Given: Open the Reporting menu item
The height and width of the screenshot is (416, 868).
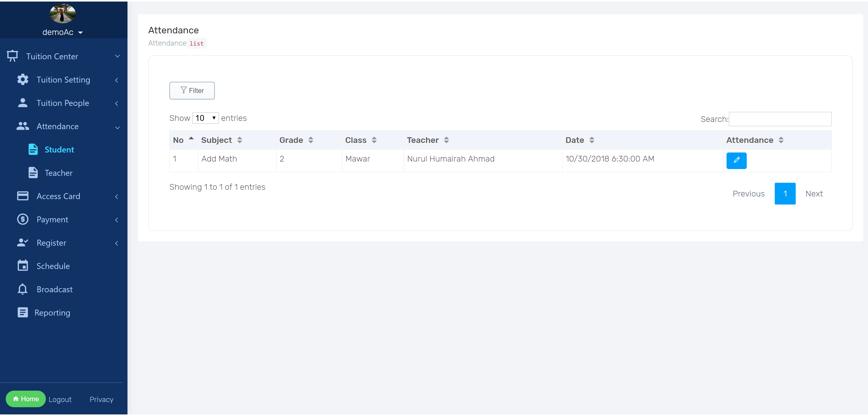Looking at the screenshot, I should click(x=52, y=313).
